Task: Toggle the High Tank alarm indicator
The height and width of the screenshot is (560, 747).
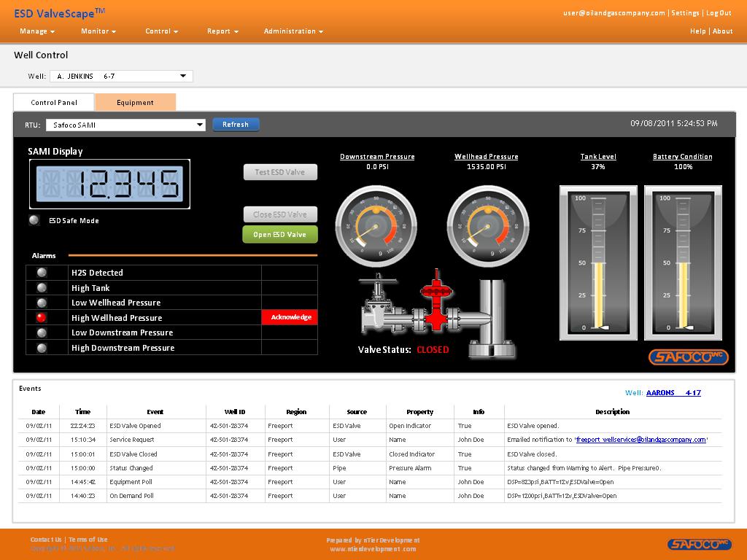Action: [x=42, y=287]
